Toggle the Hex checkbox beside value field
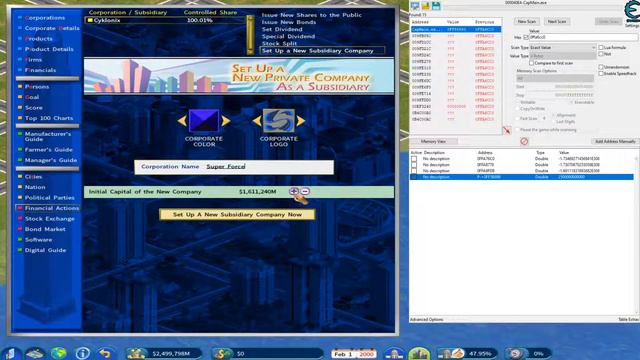640x360 pixels. 526,37
